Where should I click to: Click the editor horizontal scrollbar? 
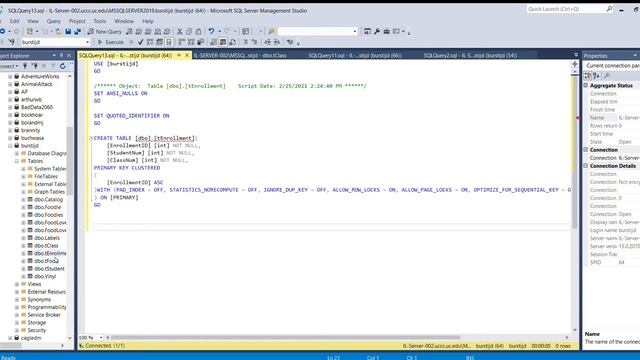(285, 338)
